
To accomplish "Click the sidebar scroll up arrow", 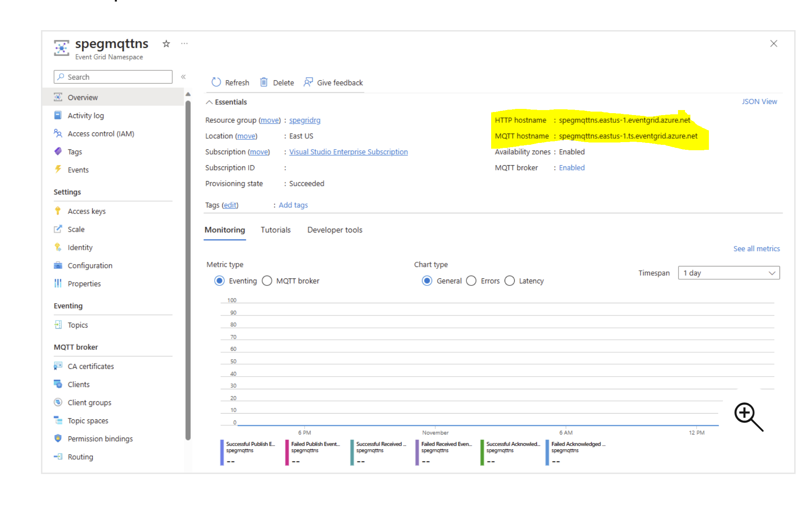I will (188, 94).
